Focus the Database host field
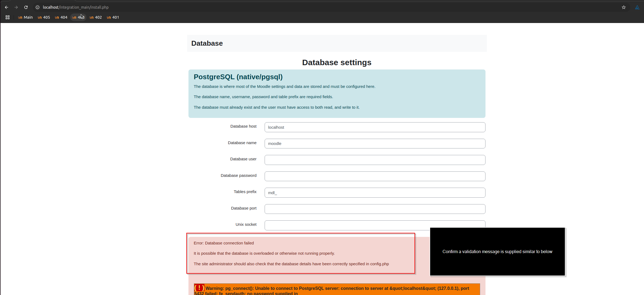Viewport: 644px width, 295px height. pyautogui.click(x=375, y=127)
